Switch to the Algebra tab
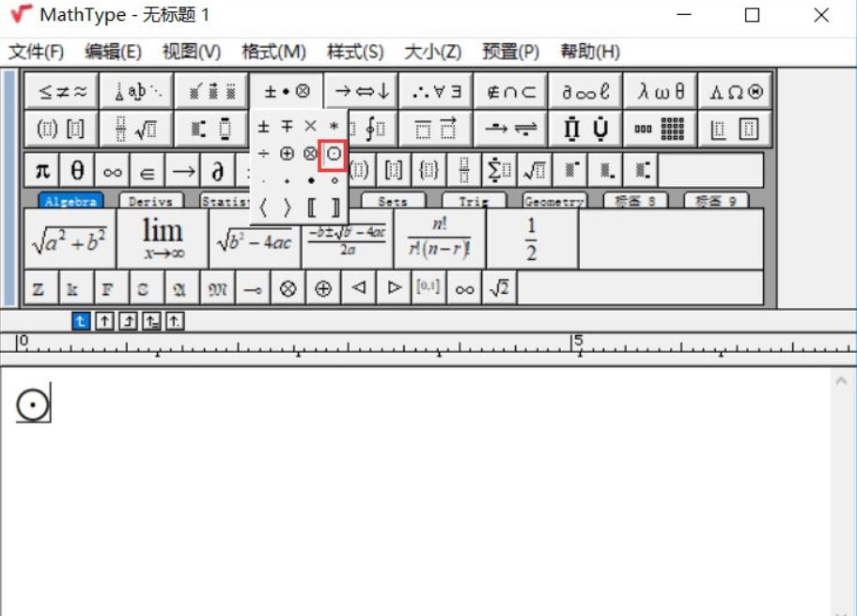 (71, 201)
